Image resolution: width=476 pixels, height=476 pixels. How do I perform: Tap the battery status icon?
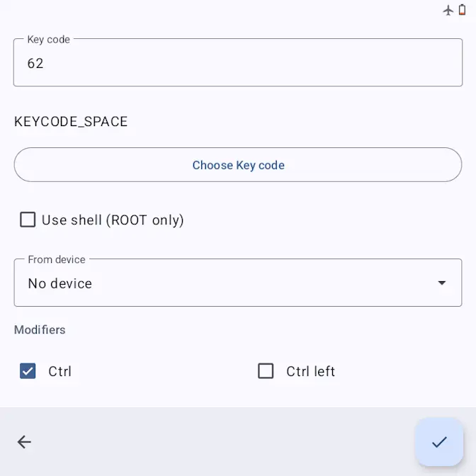click(463, 10)
